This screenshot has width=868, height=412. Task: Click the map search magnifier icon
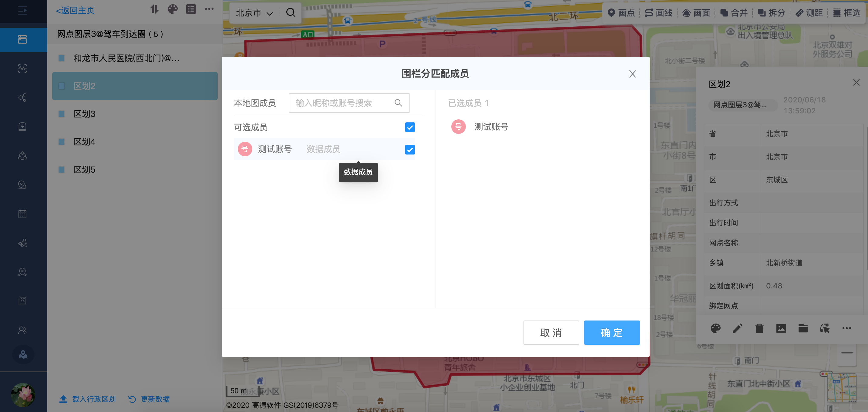pyautogui.click(x=291, y=13)
